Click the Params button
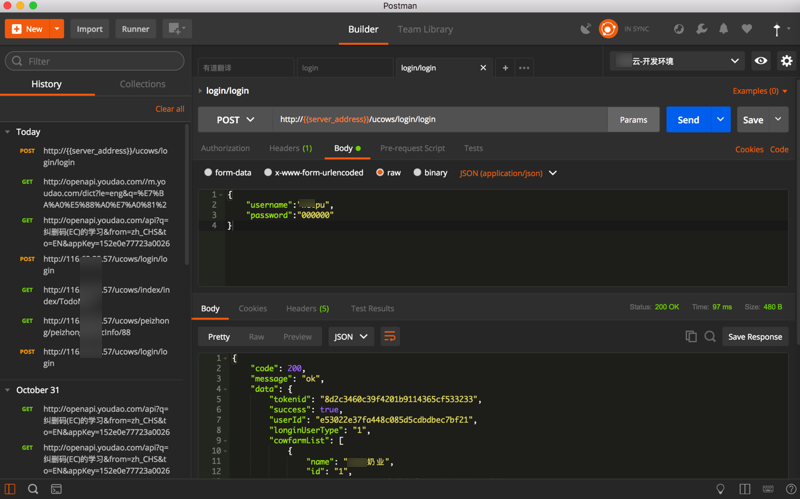800x499 pixels. [633, 119]
